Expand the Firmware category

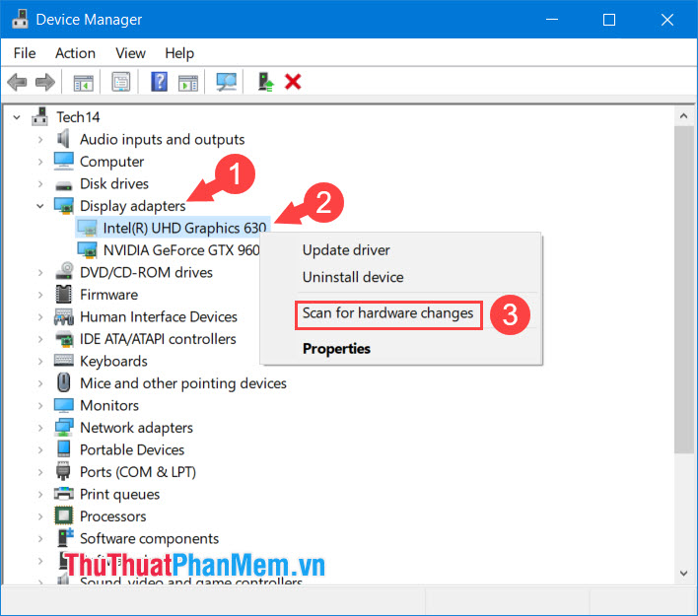tap(40, 295)
